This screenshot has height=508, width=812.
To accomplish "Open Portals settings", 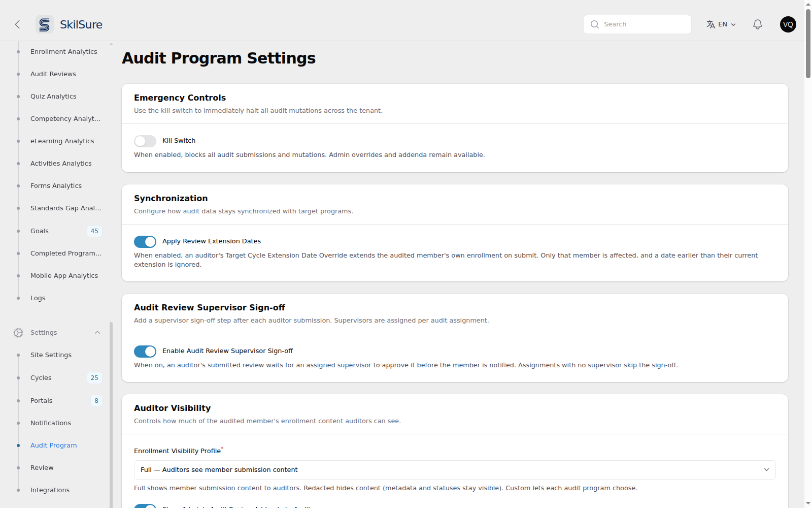I will [x=42, y=401].
